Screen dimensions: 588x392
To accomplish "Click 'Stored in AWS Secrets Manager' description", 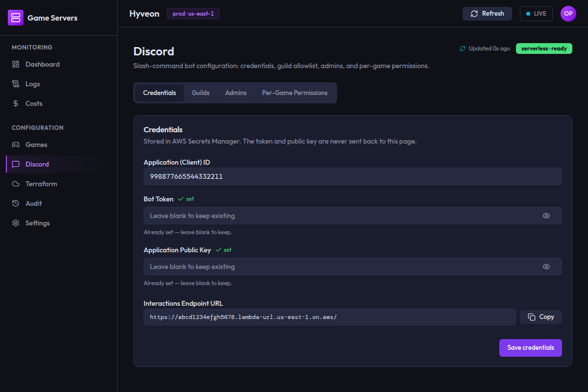I will 280,141.
